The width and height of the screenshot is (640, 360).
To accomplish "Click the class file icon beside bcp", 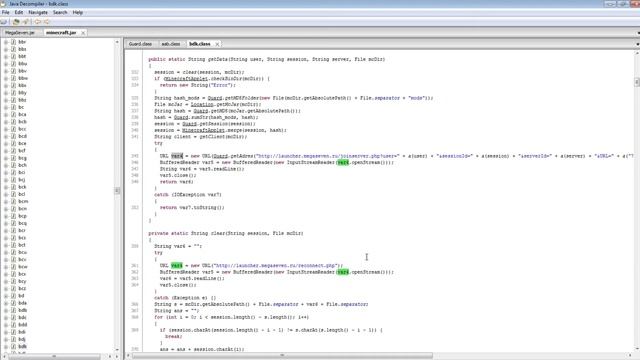I will tap(13, 216).
